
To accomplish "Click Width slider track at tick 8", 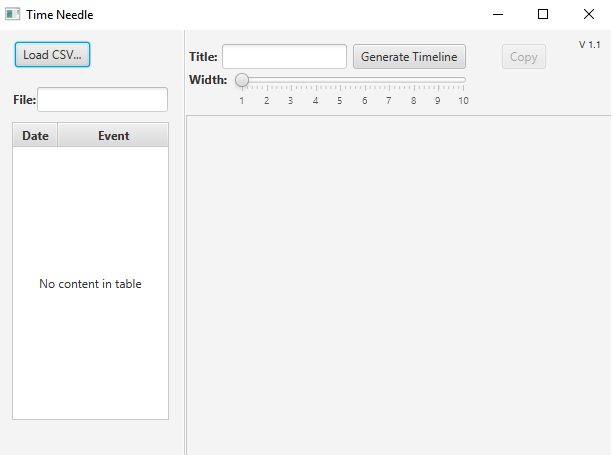I will coord(414,80).
